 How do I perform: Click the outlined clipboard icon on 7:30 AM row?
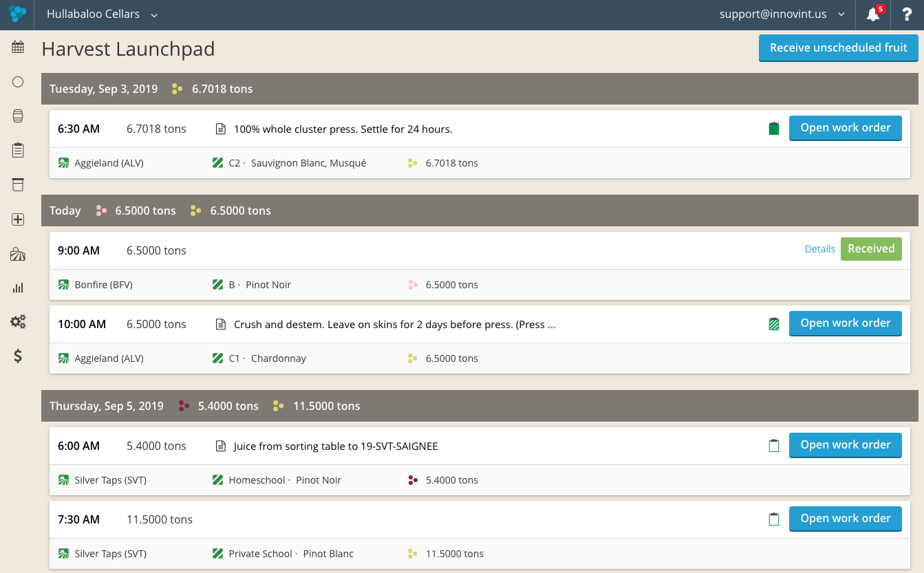pos(774,519)
